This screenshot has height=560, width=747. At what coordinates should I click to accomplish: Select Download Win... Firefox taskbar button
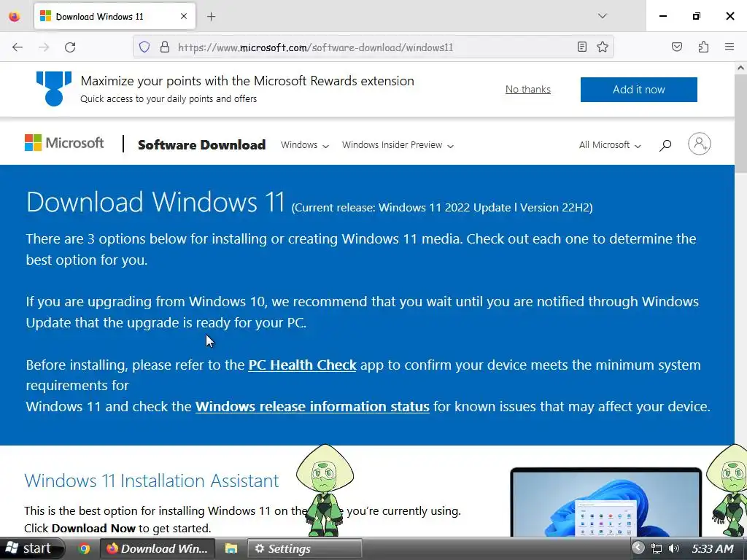click(158, 548)
